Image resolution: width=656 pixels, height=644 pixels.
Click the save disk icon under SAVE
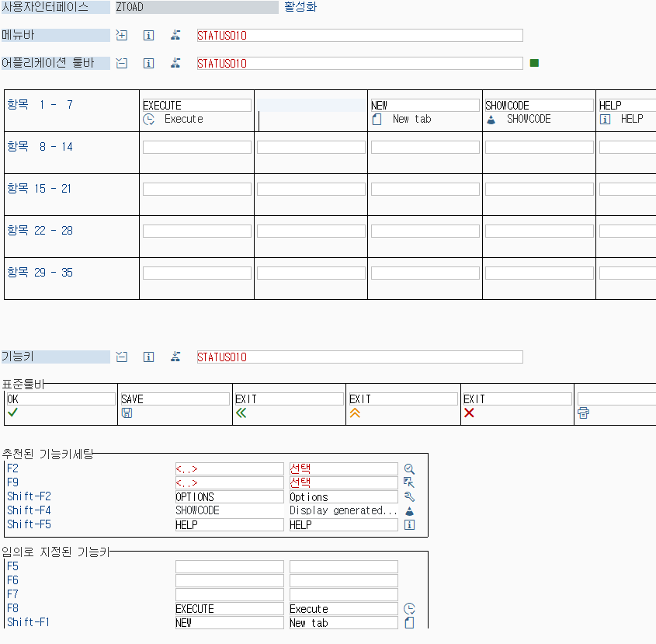point(127,413)
